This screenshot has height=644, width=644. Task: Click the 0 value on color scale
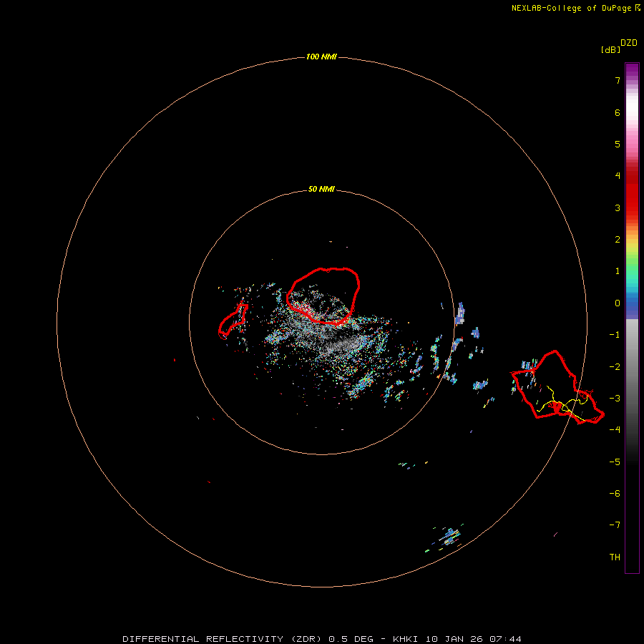click(x=618, y=303)
